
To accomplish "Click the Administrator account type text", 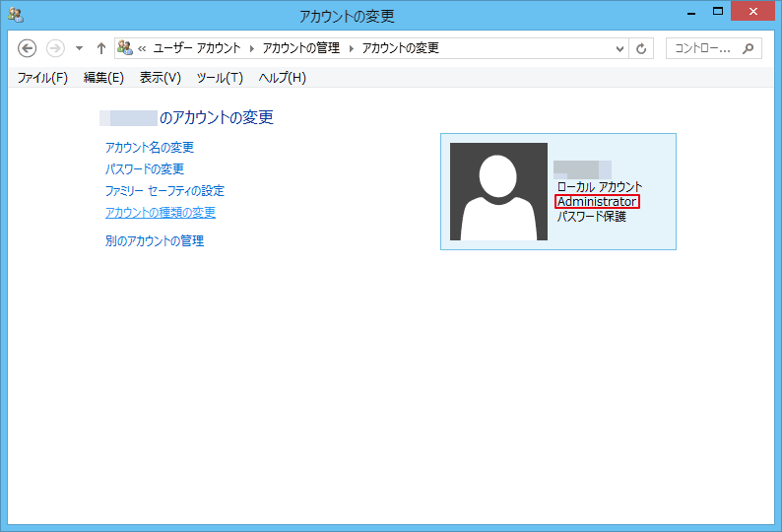I will 597,202.
